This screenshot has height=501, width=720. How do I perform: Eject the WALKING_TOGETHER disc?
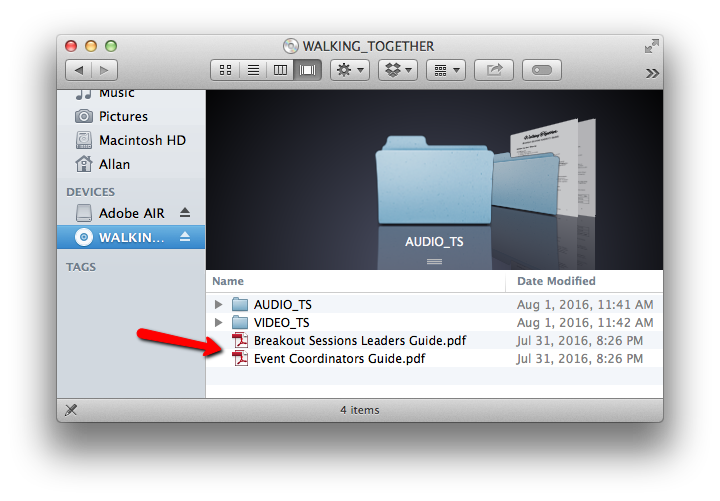coord(184,237)
